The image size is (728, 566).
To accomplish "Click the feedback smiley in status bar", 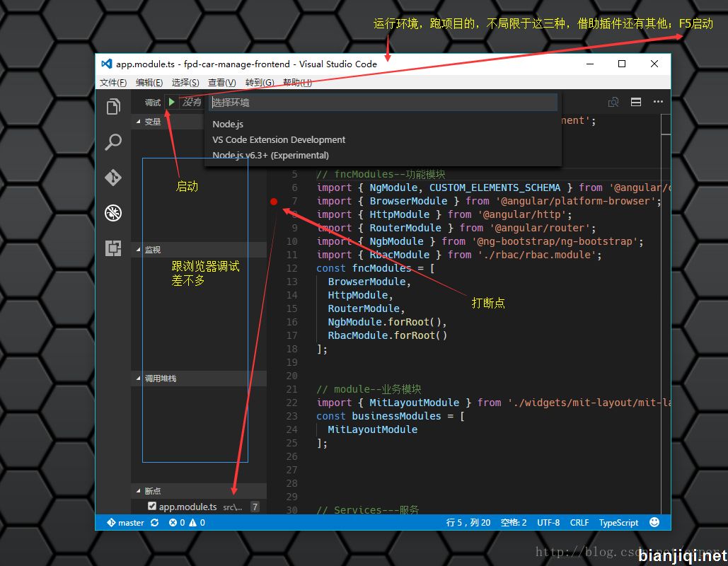I will (654, 522).
